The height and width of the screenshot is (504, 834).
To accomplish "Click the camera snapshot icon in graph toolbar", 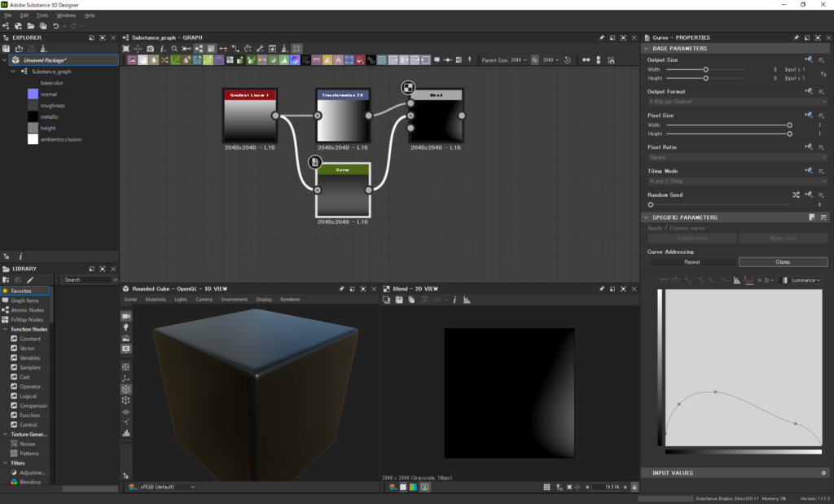I will tap(150, 48).
